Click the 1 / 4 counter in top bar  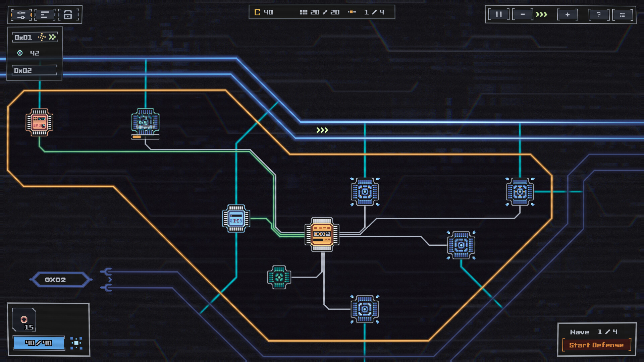[366, 12]
